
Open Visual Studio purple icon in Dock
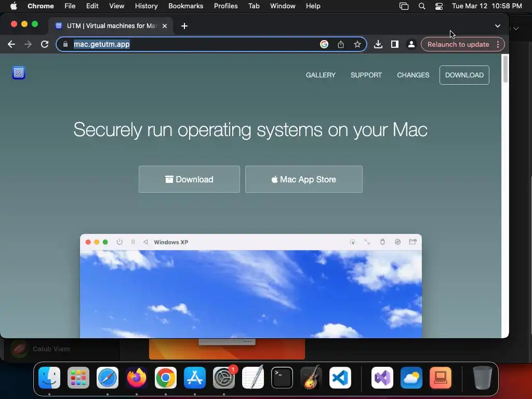pyautogui.click(x=382, y=378)
